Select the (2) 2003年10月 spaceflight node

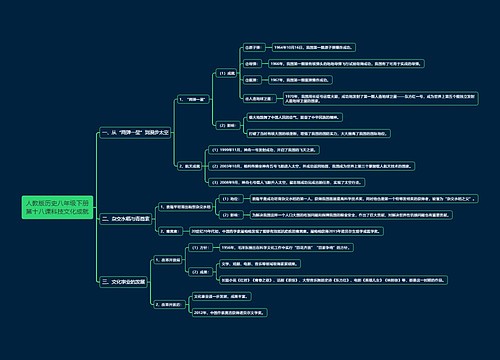pos(312,166)
